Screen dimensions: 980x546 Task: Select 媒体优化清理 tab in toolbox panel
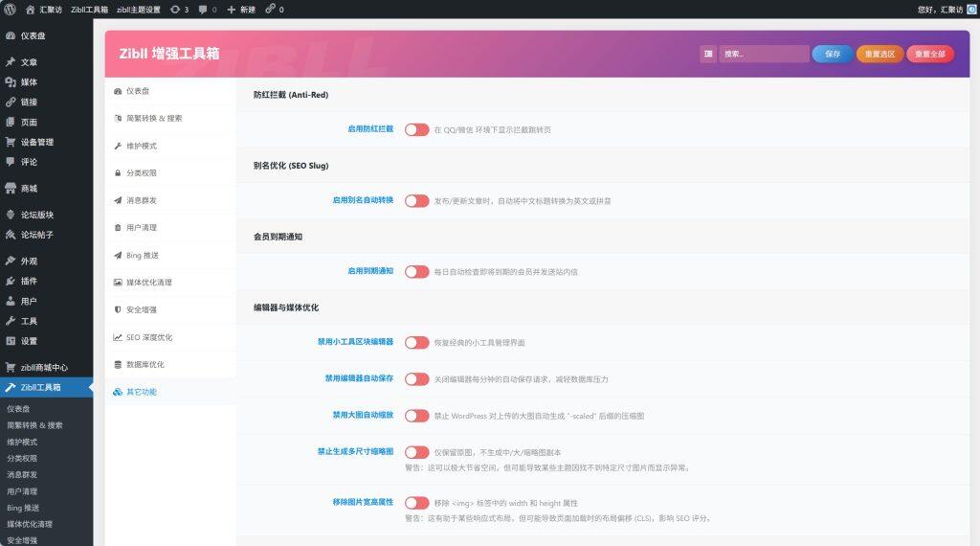click(170, 282)
